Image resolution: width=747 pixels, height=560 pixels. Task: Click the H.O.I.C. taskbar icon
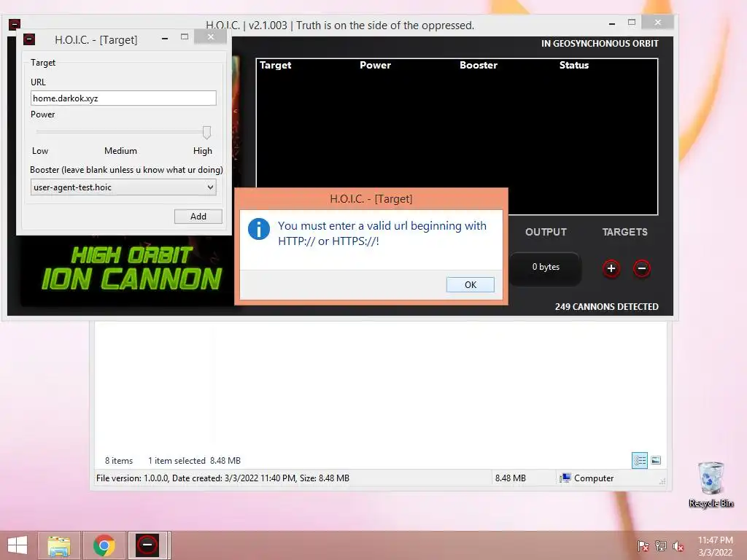[147, 545]
